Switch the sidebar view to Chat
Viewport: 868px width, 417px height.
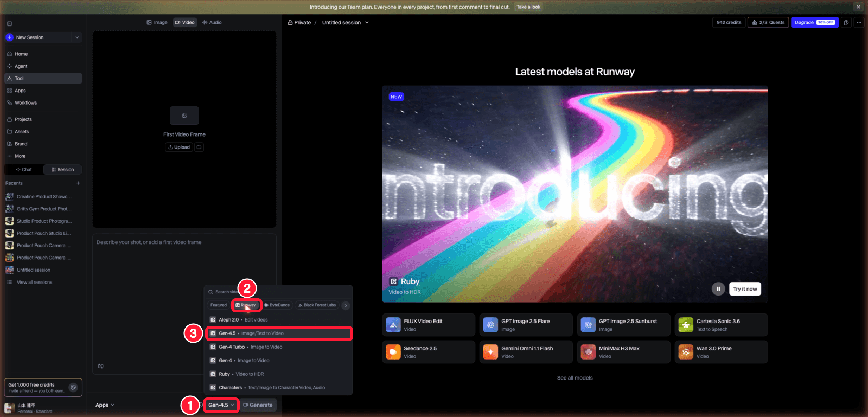point(24,170)
